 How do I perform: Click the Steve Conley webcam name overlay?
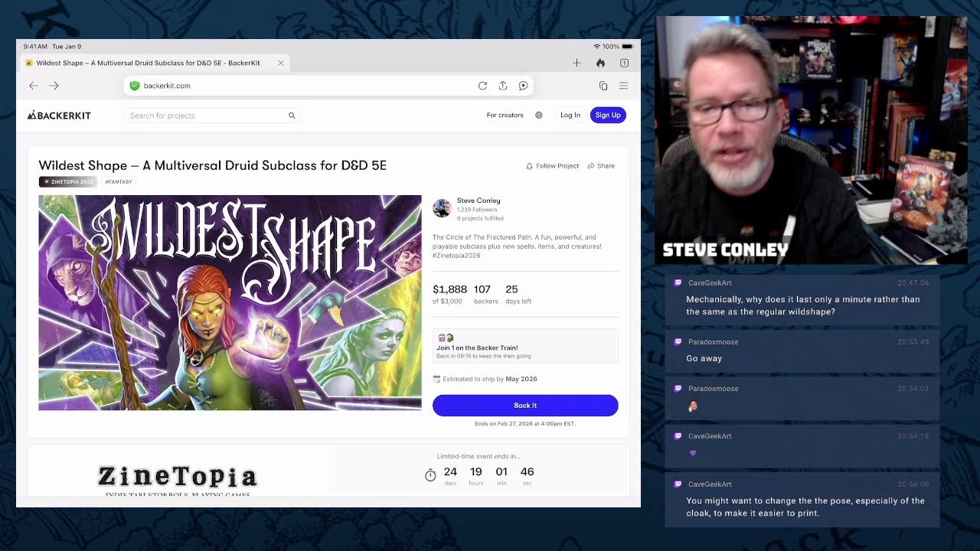725,250
